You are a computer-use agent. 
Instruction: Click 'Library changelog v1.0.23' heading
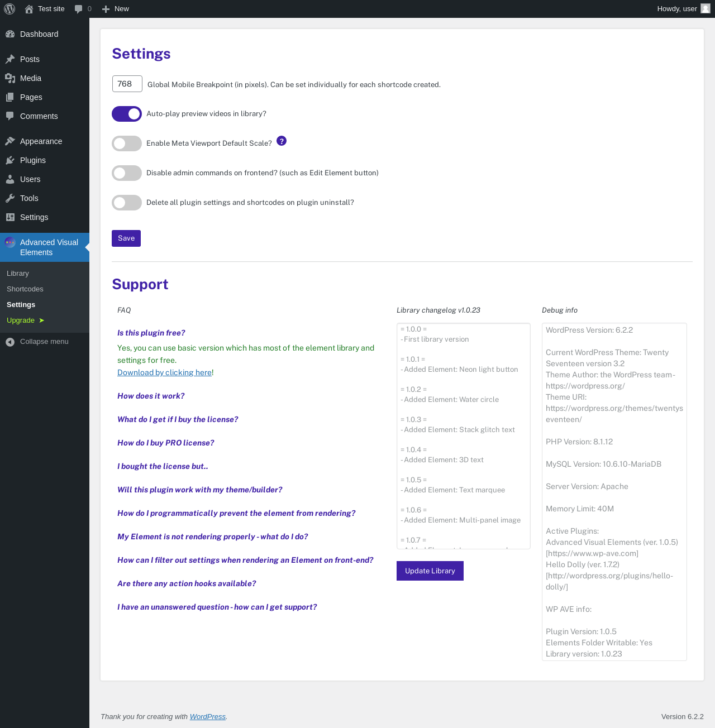[x=438, y=310]
